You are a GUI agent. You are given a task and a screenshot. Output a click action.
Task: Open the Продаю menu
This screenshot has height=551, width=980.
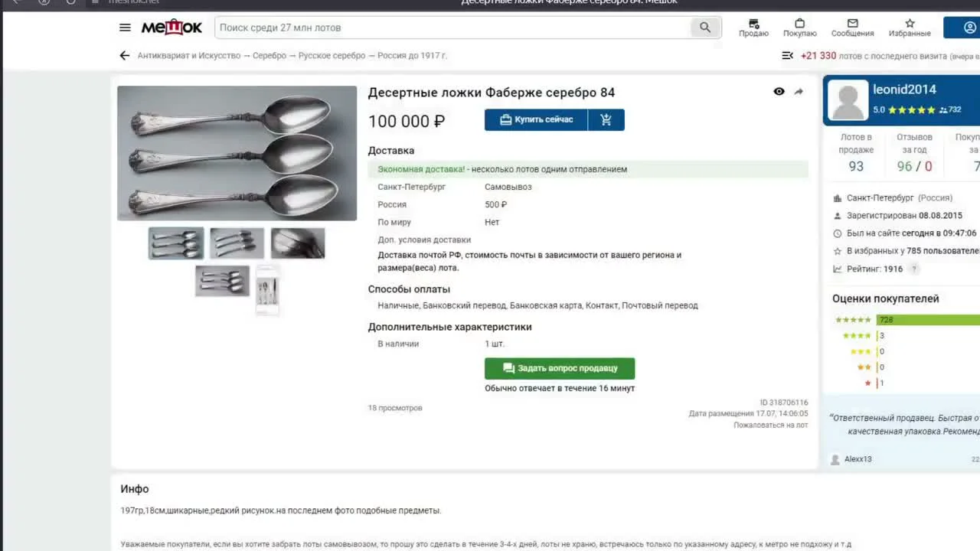(x=753, y=28)
